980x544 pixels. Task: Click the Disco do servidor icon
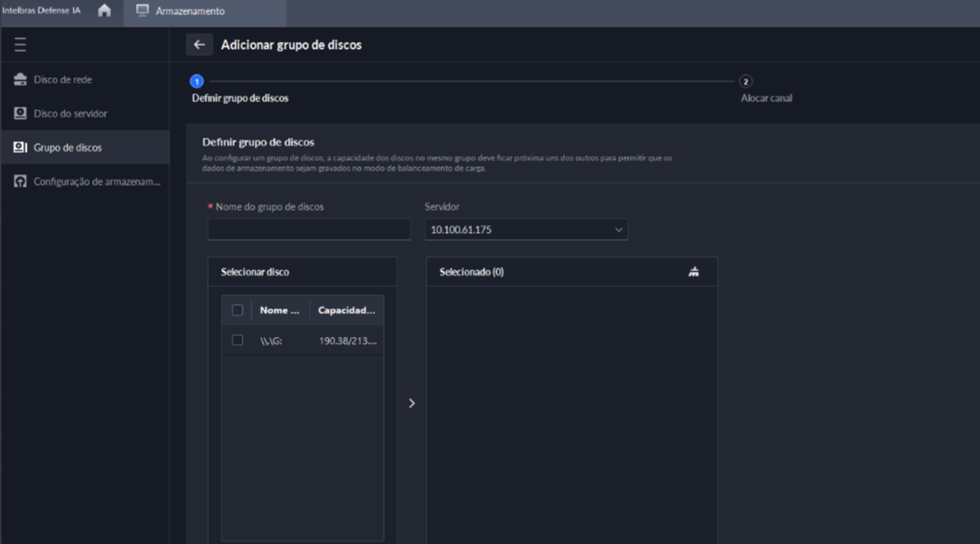coord(20,114)
